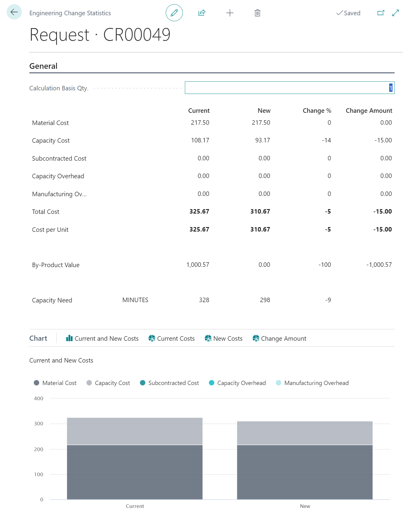
Task: Collapse the General section header
Action: point(43,66)
